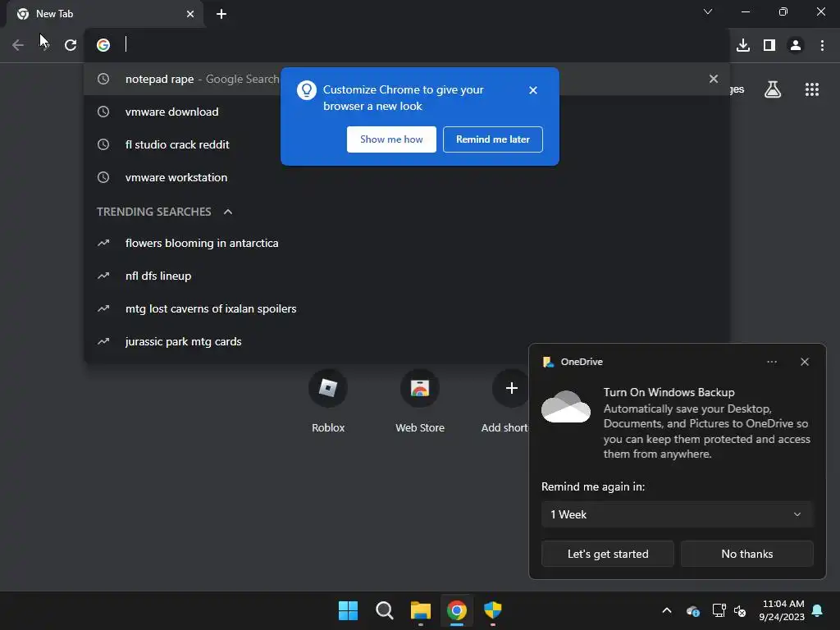Open the Web Store shortcut
840x630 pixels.
click(420, 402)
